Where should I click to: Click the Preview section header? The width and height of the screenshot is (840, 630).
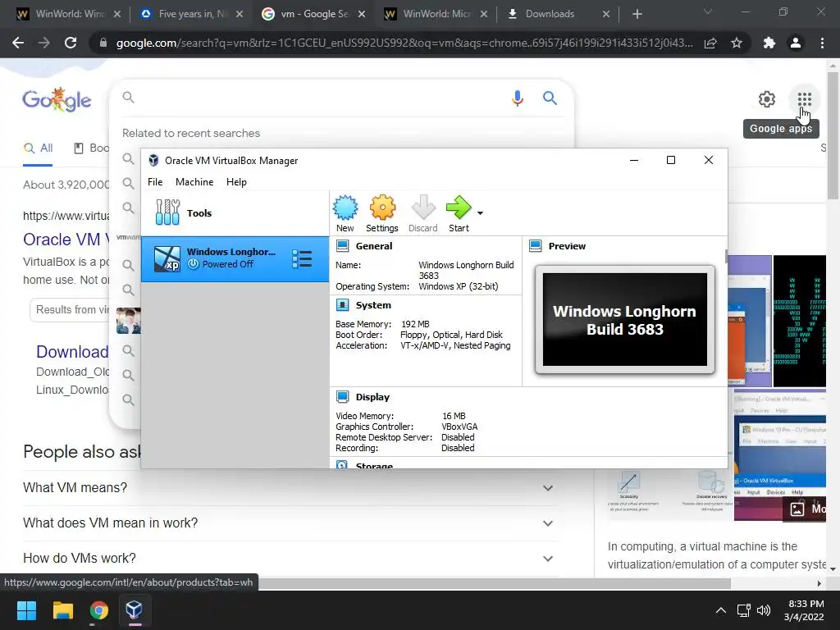(567, 246)
